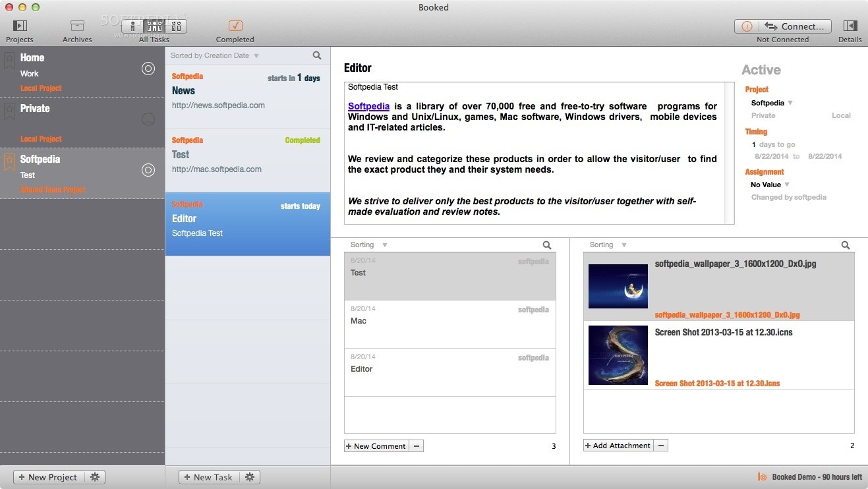Viewport: 868px width, 489px height.
Task: Click the 'Changed by softpedia' text
Action: 789,197
